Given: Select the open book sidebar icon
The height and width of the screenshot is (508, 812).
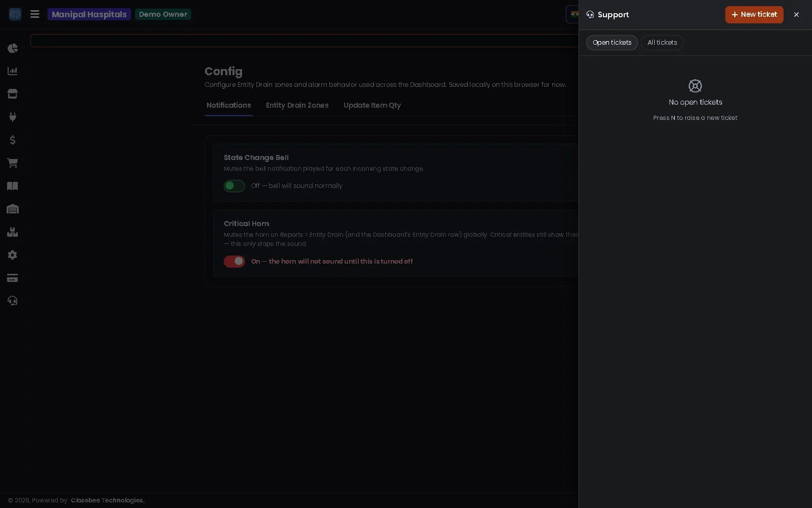Looking at the screenshot, I should click(x=13, y=186).
